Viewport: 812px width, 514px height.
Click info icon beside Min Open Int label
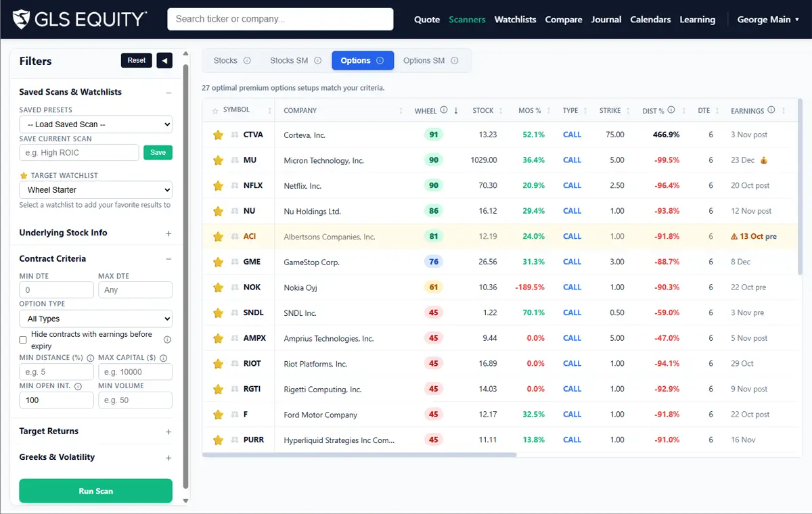pyautogui.click(x=78, y=386)
